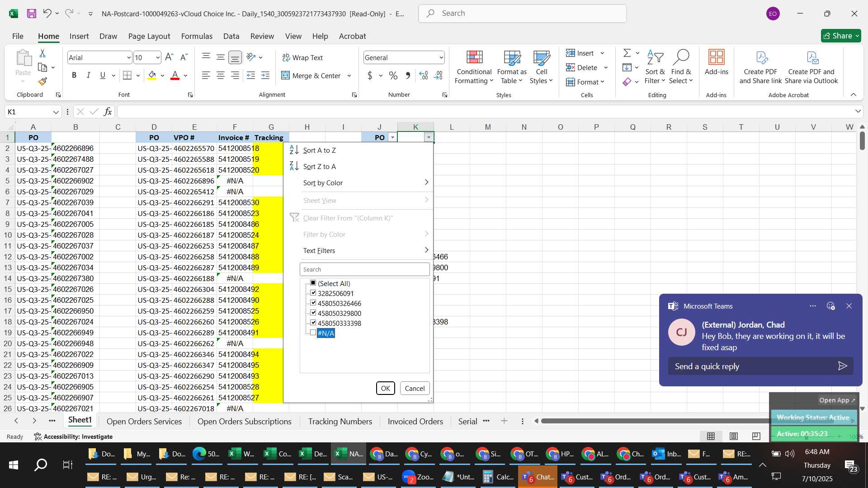Viewport: 868px width, 488px height.
Task: Click the Cut scissors icon
Action: click(x=42, y=53)
